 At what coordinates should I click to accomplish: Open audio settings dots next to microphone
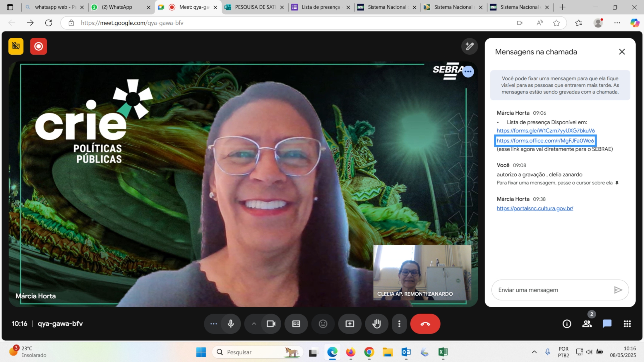tap(213, 324)
